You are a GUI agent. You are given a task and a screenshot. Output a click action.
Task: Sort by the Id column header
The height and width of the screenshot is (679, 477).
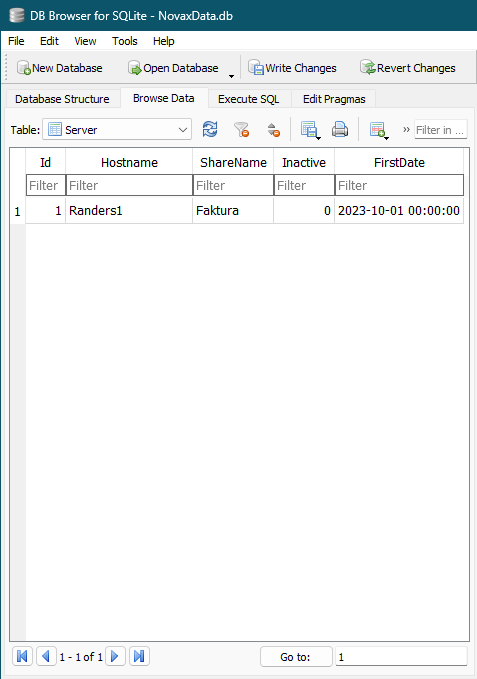click(45, 162)
